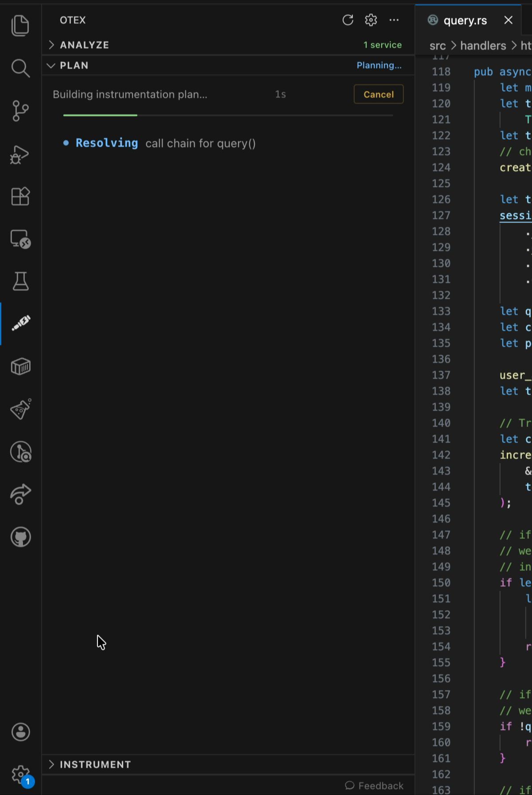The width and height of the screenshot is (532, 795).
Task: Collapse the PLAN section
Action: pyautogui.click(x=228, y=65)
